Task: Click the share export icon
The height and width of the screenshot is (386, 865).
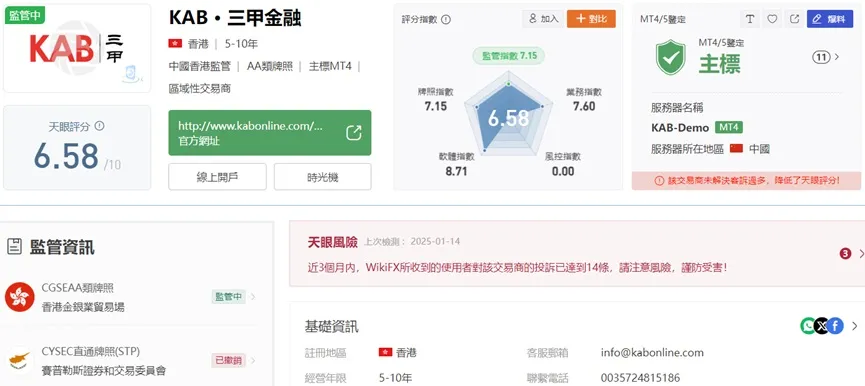Action: pyautogui.click(x=794, y=19)
